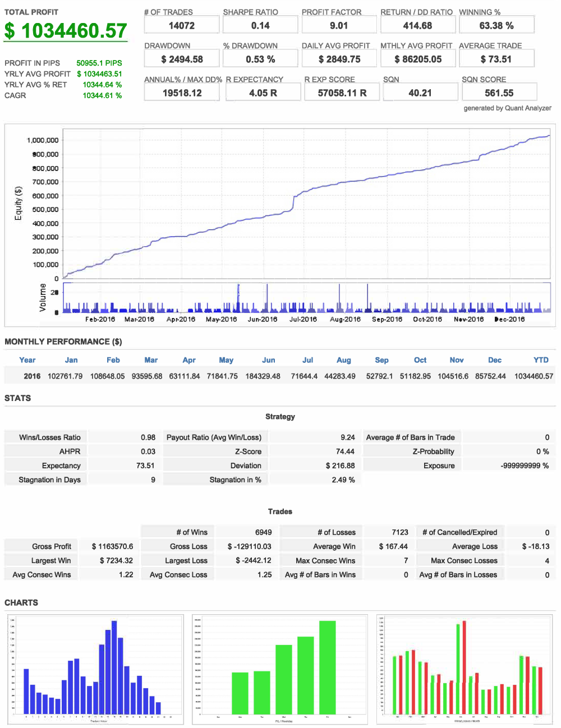Click the Winning % value box
The width and height of the screenshot is (561, 728).
click(x=496, y=26)
